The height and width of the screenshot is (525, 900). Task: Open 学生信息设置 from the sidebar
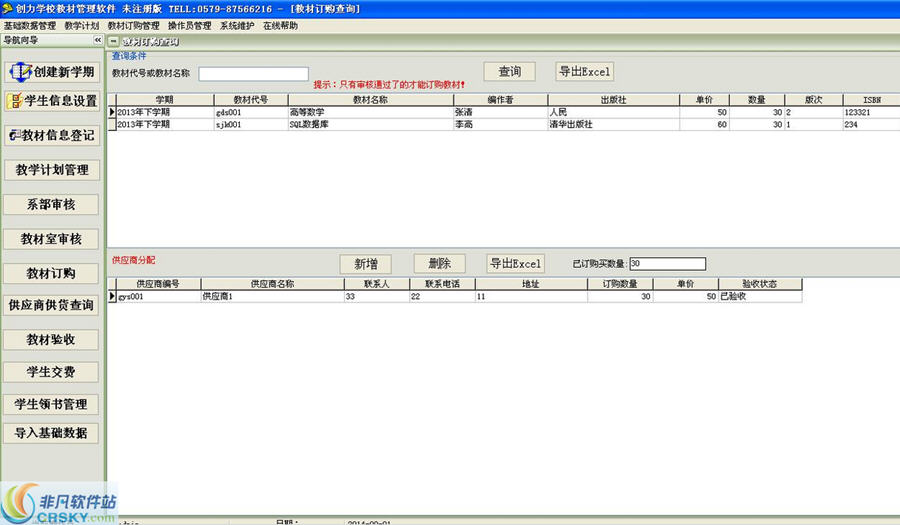[52, 101]
